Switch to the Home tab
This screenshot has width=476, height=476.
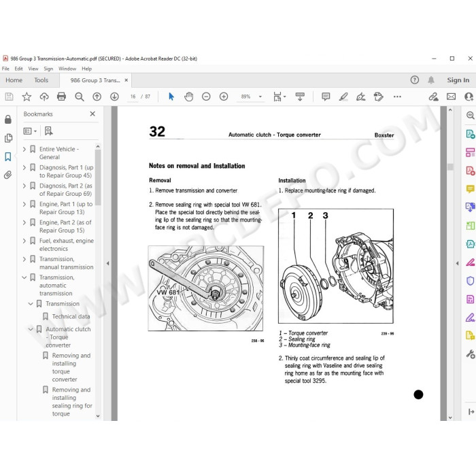(x=14, y=80)
